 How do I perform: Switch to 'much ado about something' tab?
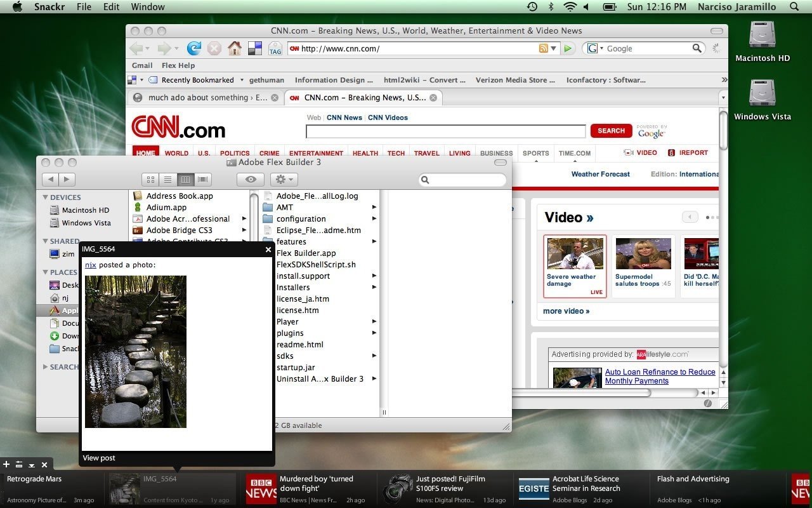click(x=204, y=98)
